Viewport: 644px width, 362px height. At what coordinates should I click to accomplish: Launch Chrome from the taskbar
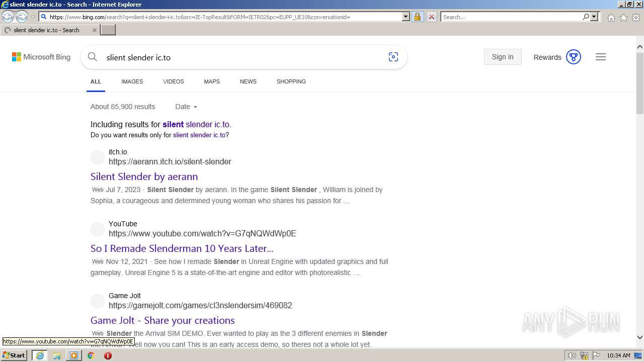[x=91, y=355]
